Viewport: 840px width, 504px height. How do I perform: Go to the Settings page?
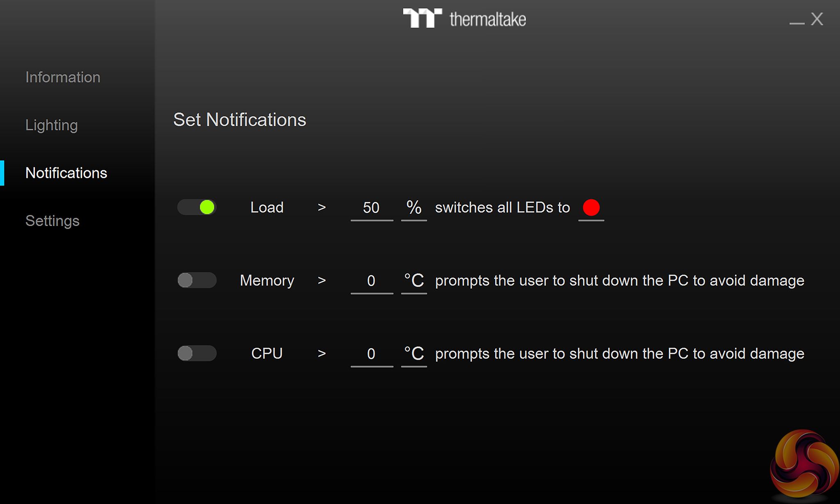52,221
